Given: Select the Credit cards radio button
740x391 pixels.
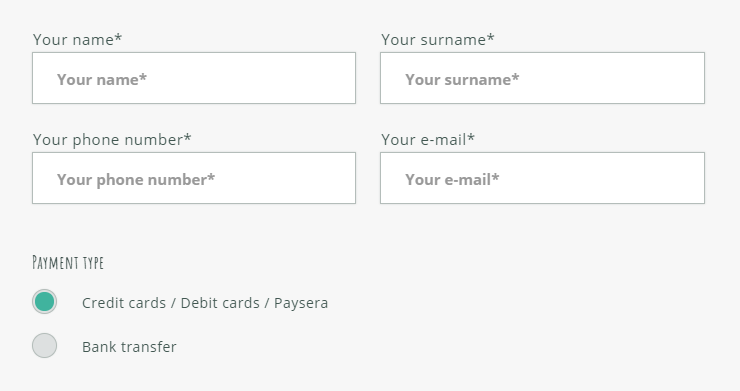Looking at the screenshot, I should point(44,302).
